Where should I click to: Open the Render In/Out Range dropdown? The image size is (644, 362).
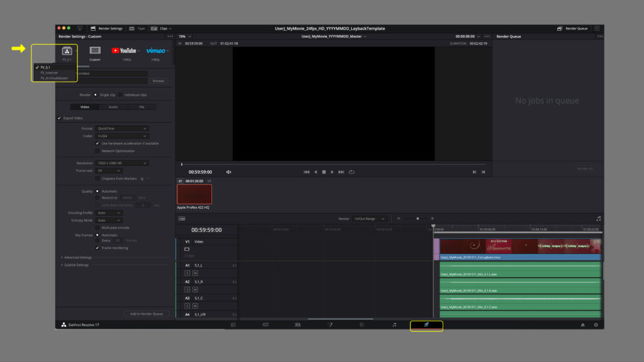click(x=369, y=219)
